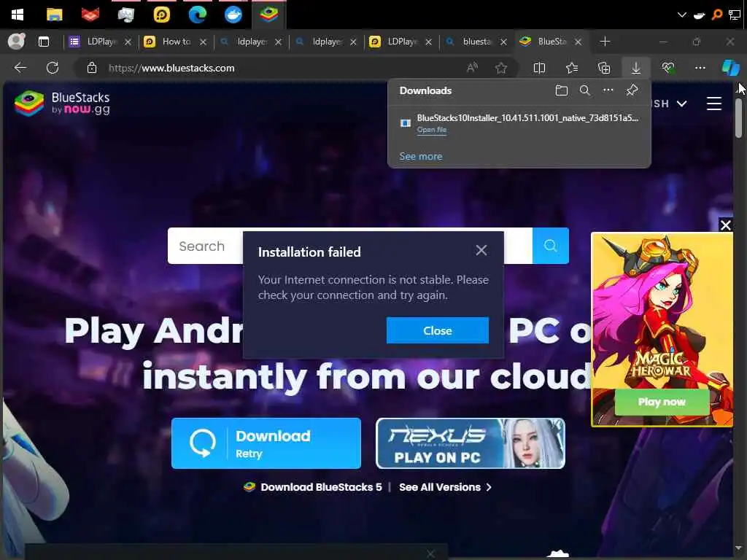
Task: Click Play now on game ad
Action: (662, 402)
